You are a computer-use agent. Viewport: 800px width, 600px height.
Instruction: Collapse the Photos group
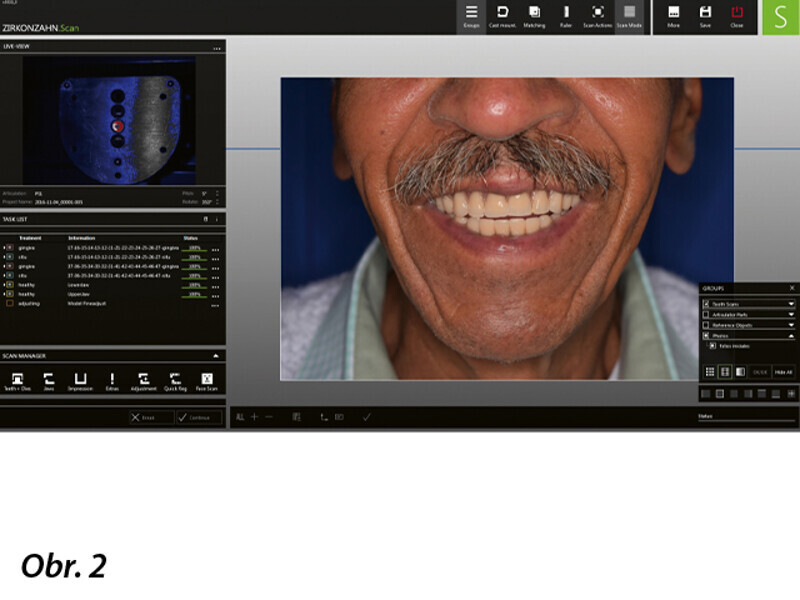pyautogui.click(x=791, y=336)
